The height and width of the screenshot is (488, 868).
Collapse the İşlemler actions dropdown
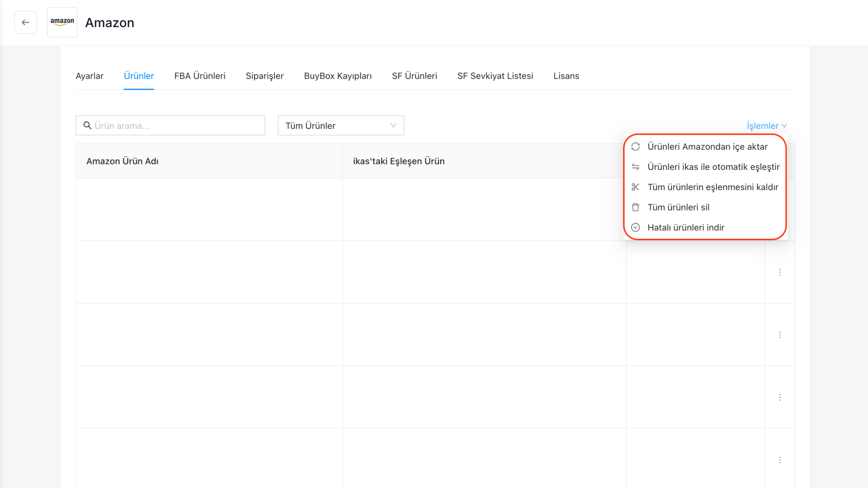point(767,126)
